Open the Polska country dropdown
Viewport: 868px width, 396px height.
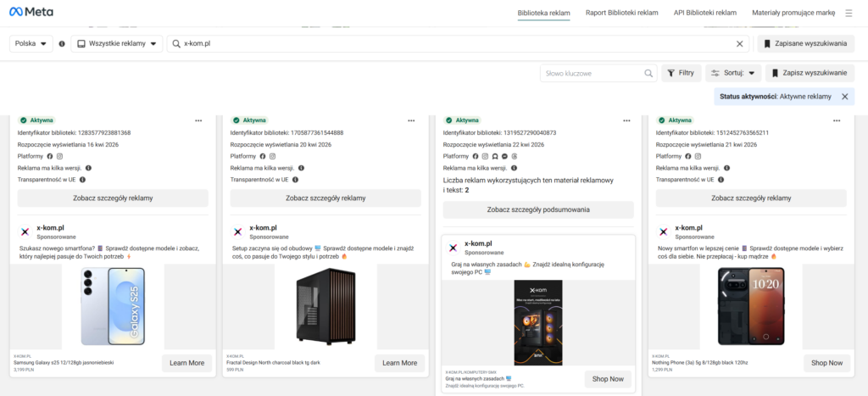31,44
